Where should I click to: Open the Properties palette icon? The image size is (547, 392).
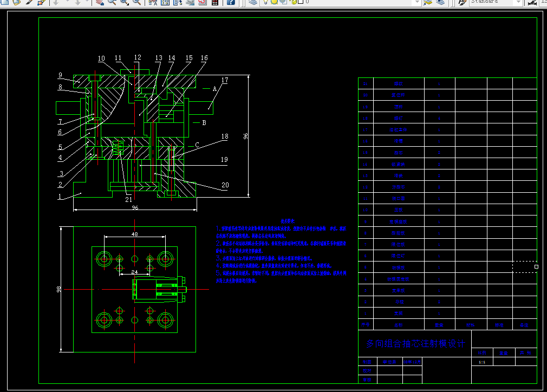pyautogui.click(x=153, y=2)
